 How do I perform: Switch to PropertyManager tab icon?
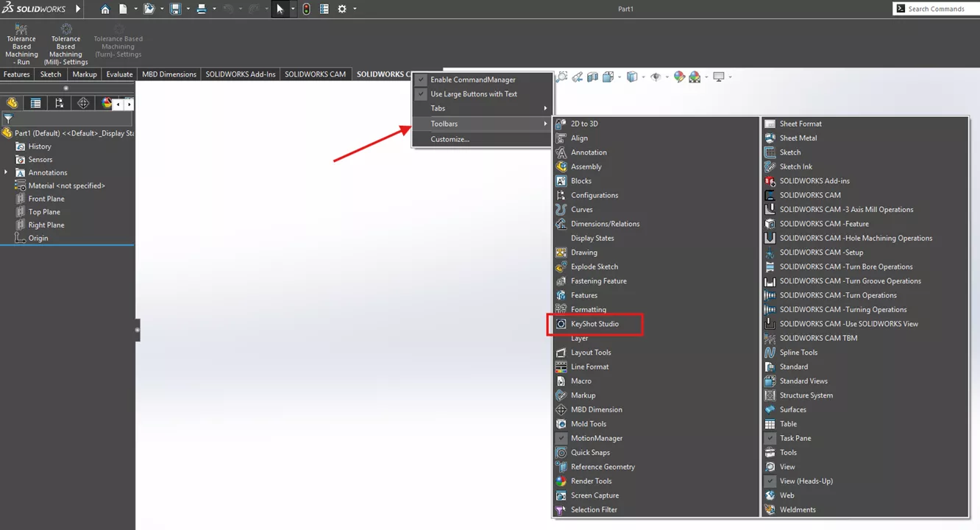(35, 103)
